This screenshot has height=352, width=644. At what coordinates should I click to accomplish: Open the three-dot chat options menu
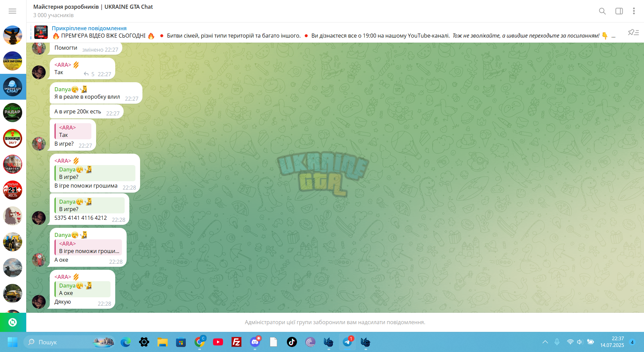[634, 11]
